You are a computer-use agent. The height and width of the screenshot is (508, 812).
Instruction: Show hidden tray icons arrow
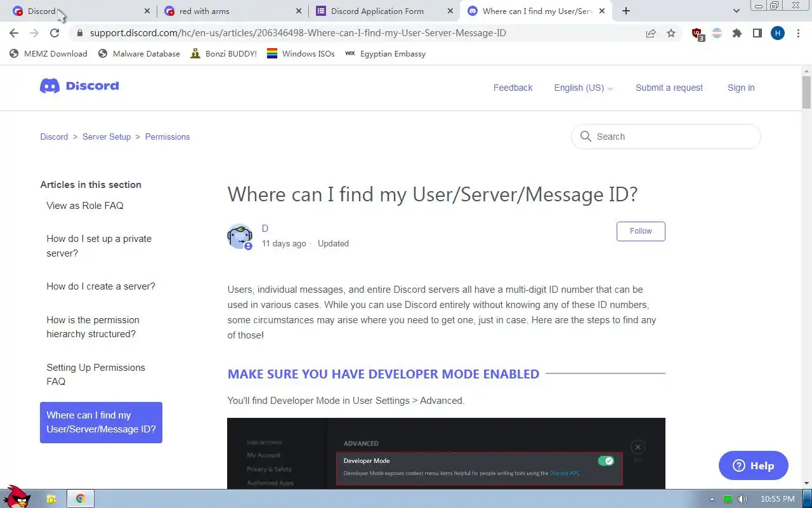(x=712, y=499)
